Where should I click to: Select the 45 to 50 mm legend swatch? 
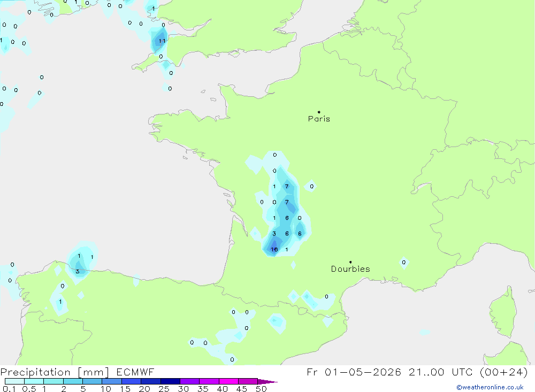[248, 381]
